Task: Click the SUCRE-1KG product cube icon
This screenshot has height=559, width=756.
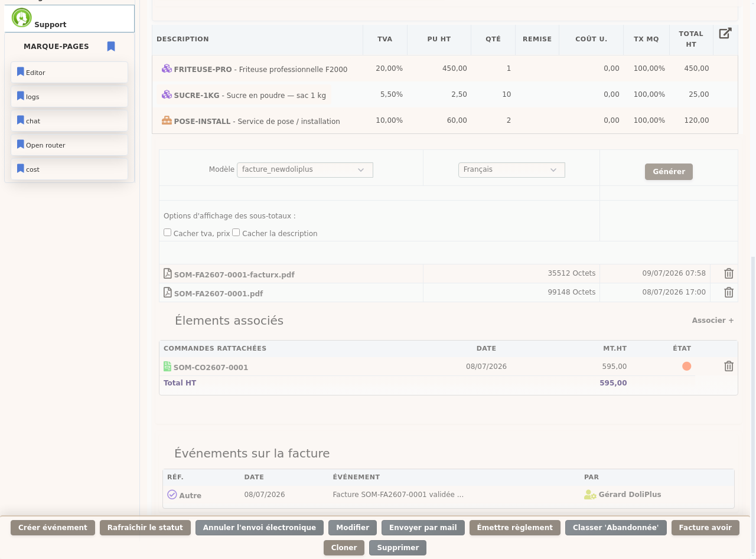Action: tap(167, 94)
